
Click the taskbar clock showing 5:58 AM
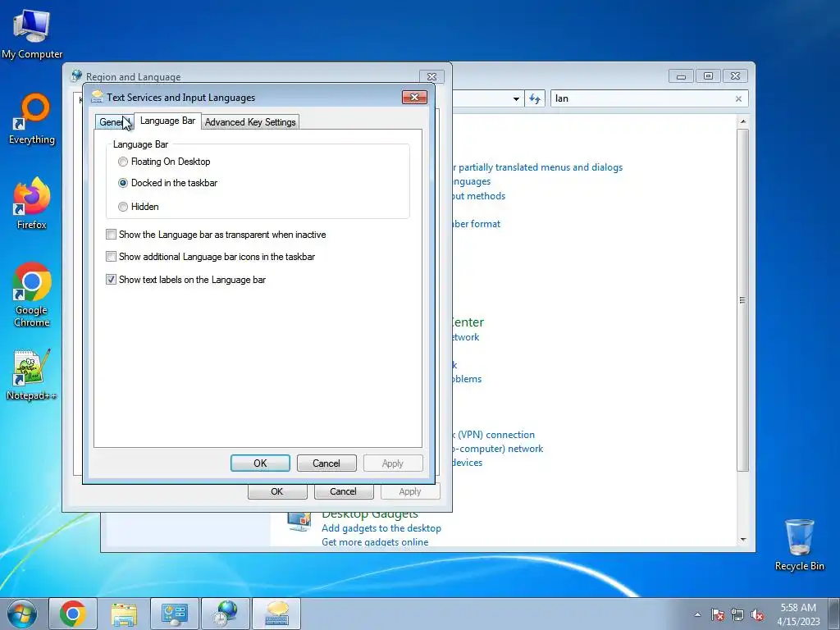point(798,614)
